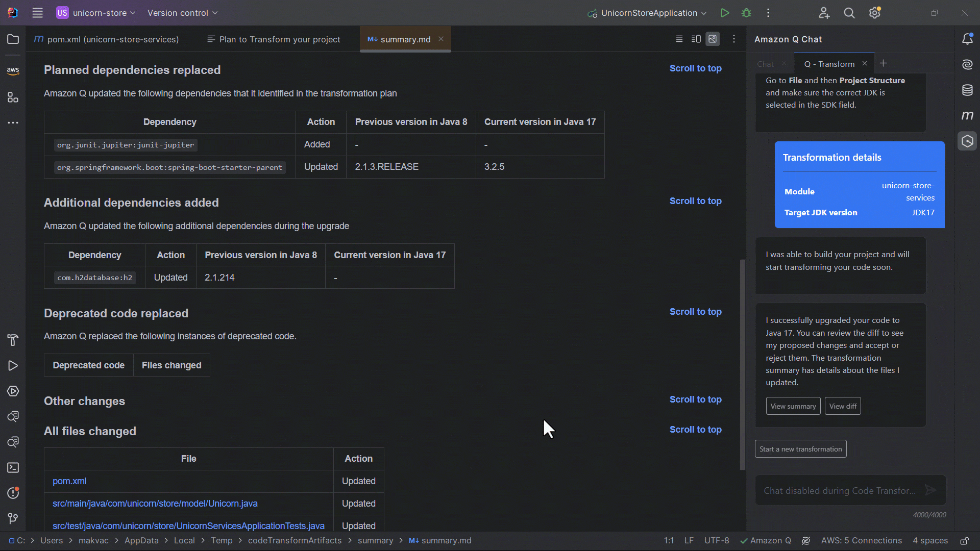Open the Maven tool window
The height and width of the screenshot is (551, 980).
(x=968, y=115)
